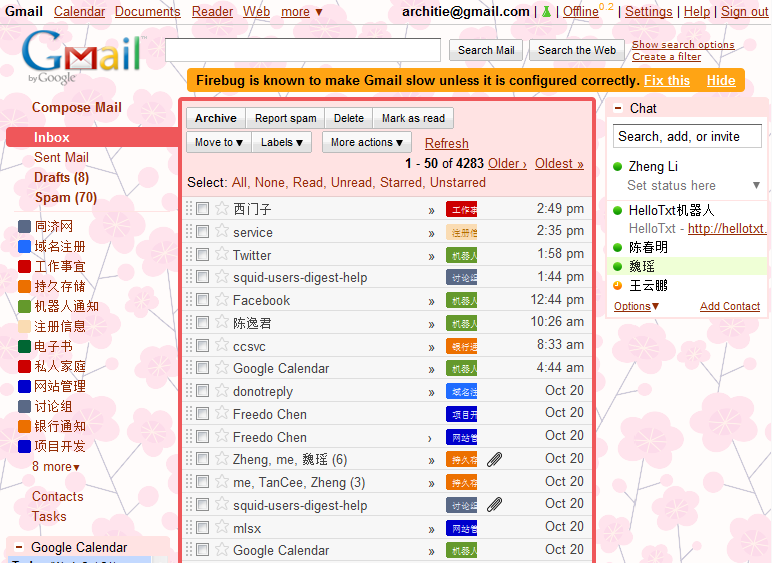Viewport: 772px width, 563px height.
Task: Collapse the Chat panel with minus icon
Action: click(619, 108)
